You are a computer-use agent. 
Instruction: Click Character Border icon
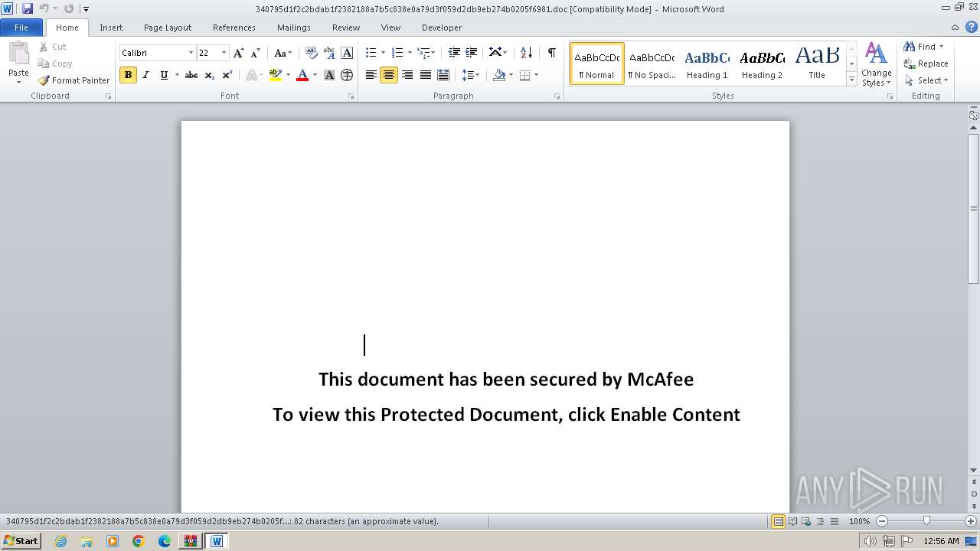[347, 53]
